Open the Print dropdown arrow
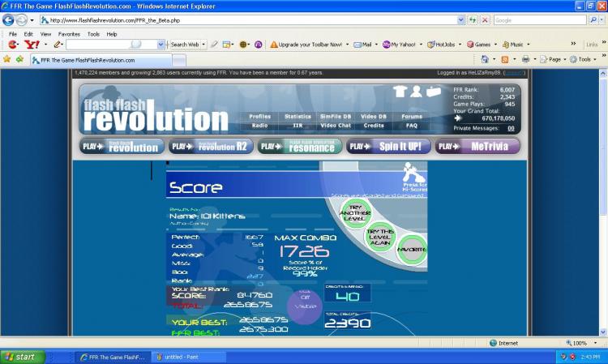This screenshot has height=364, width=608. 535,59
